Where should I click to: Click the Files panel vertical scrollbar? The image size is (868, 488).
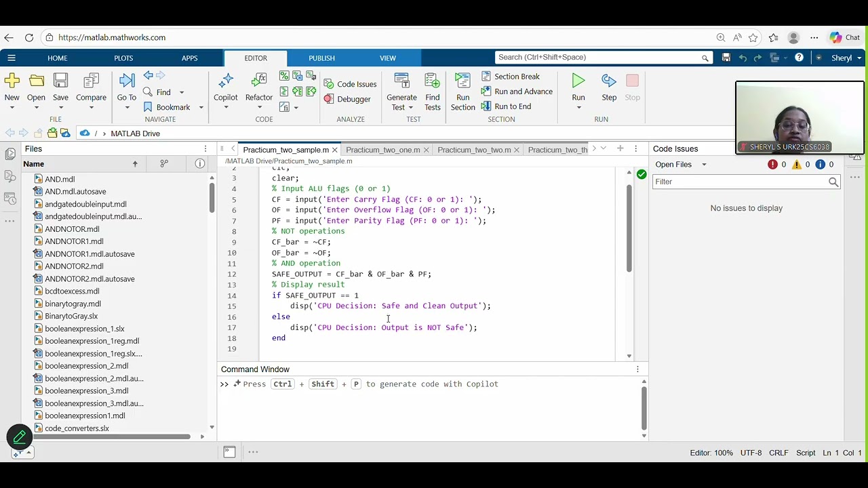212,197
